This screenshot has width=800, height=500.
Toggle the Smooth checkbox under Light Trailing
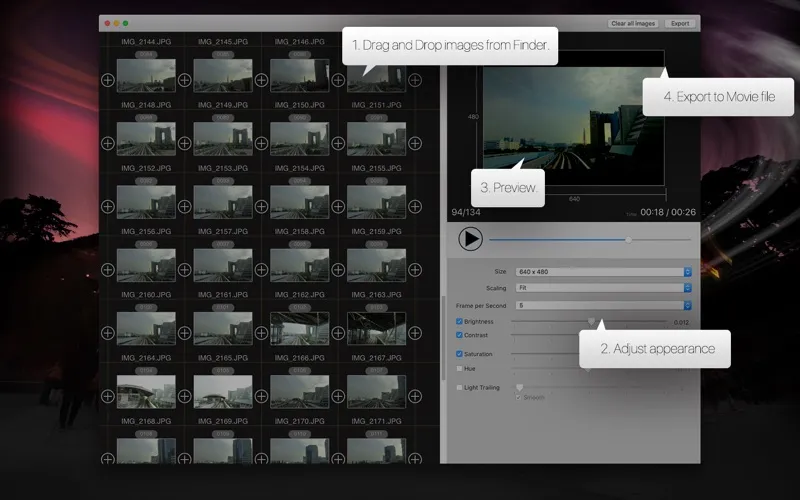(x=518, y=397)
